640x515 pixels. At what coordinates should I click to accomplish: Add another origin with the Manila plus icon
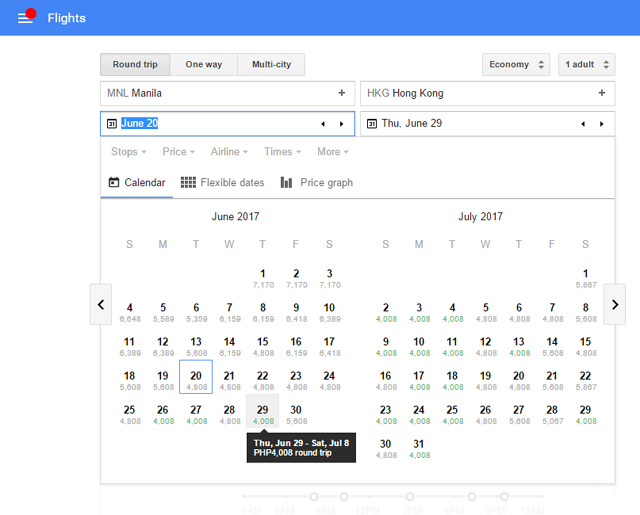tap(342, 93)
